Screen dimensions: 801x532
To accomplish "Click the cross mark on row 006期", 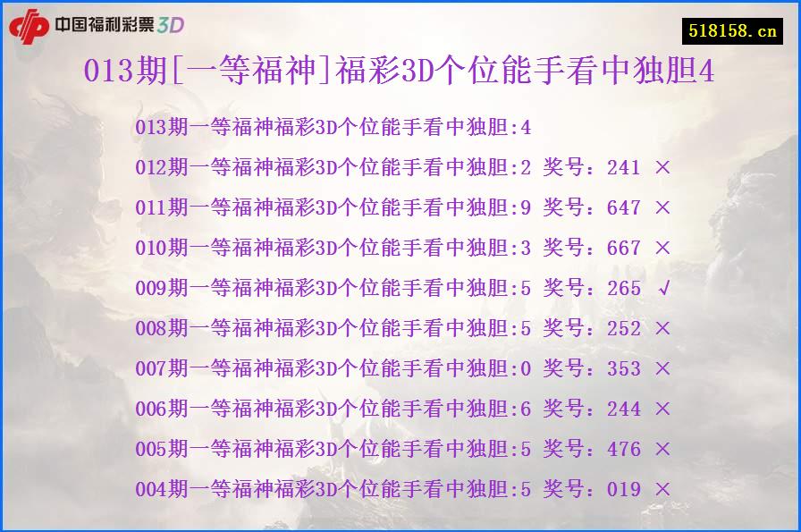I will [662, 409].
